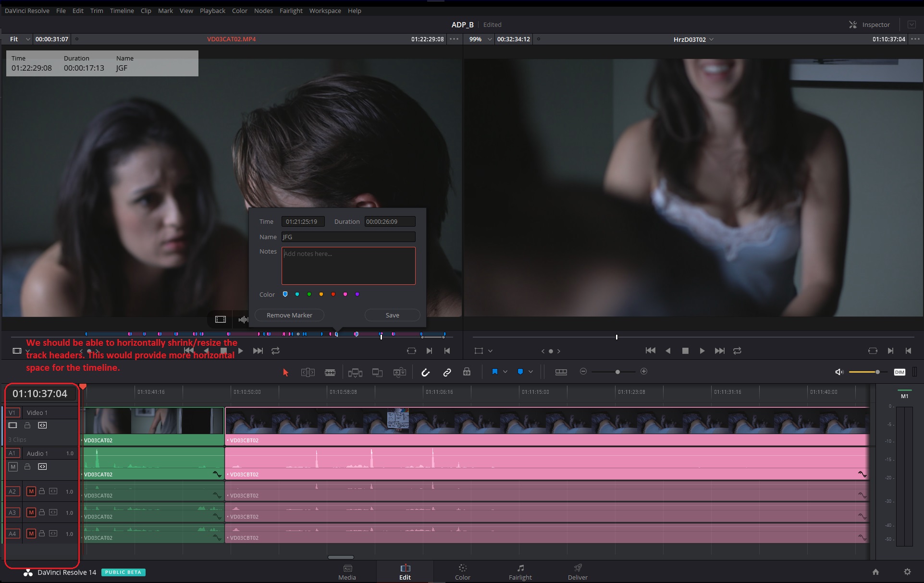Lock the A4 audio track
The height and width of the screenshot is (583, 924).
coord(42,534)
